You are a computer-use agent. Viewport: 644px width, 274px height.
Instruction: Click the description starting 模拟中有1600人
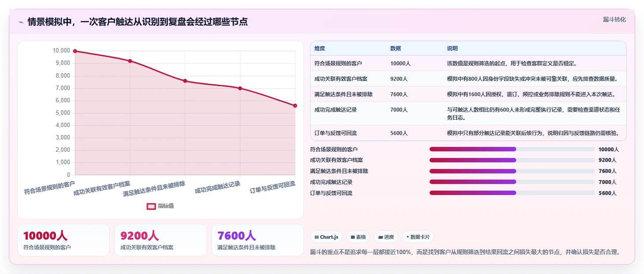(531, 94)
